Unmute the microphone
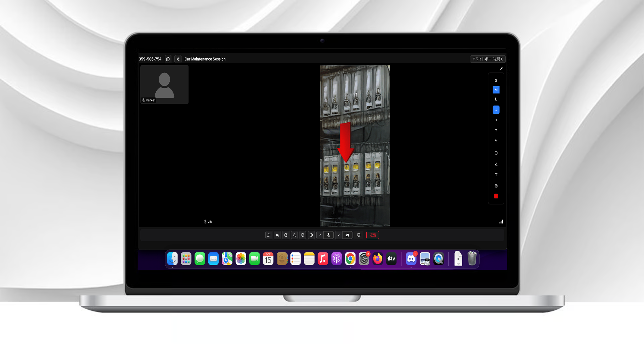The width and height of the screenshot is (644, 362). 328,235
